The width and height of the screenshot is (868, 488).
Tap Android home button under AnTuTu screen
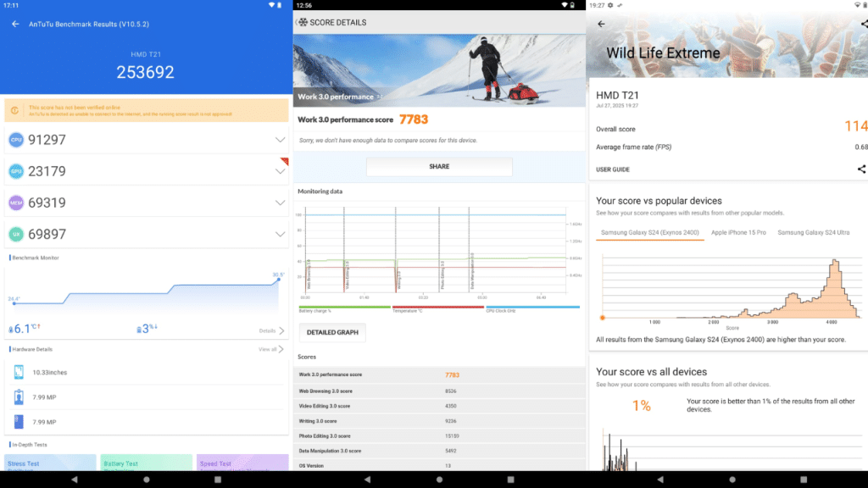tap(146, 480)
